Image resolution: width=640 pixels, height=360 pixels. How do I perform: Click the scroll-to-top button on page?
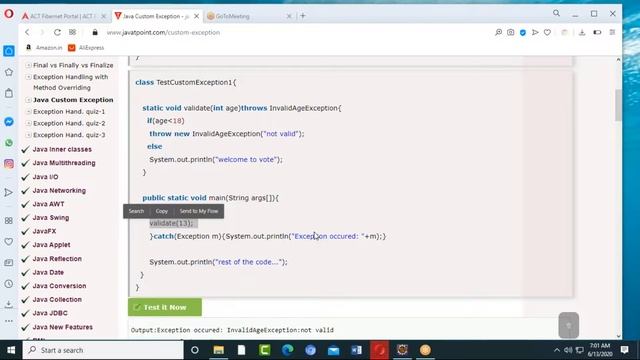(x=569, y=325)
